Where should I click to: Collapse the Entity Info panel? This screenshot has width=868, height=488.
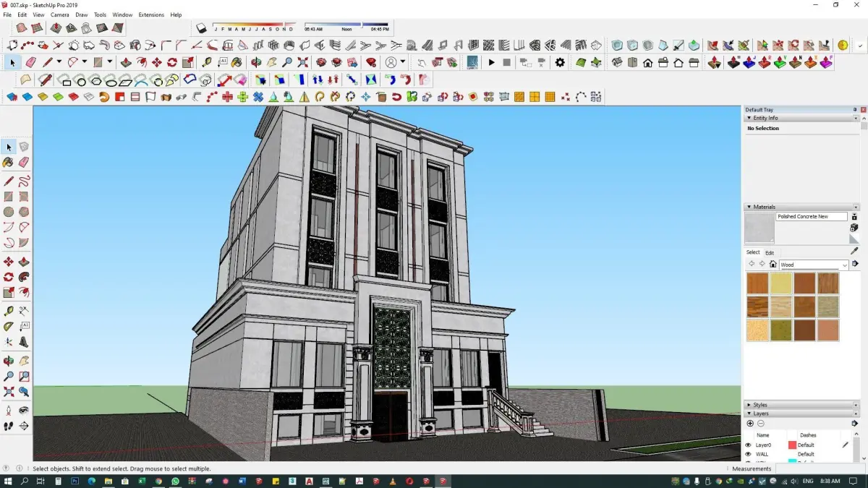pyautogui.click(x=749, y=118)
